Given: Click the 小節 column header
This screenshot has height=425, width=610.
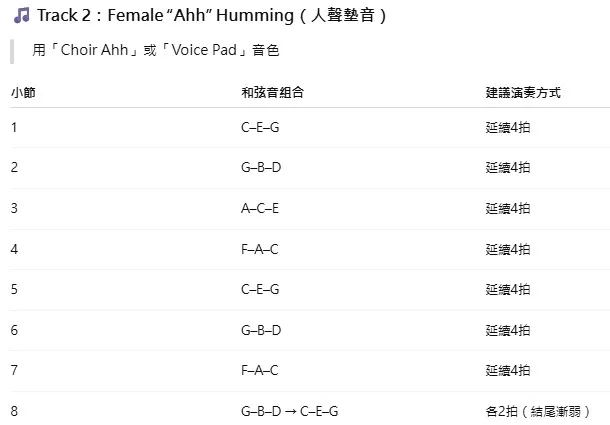Looking at the screenshot, I should 23,92.
